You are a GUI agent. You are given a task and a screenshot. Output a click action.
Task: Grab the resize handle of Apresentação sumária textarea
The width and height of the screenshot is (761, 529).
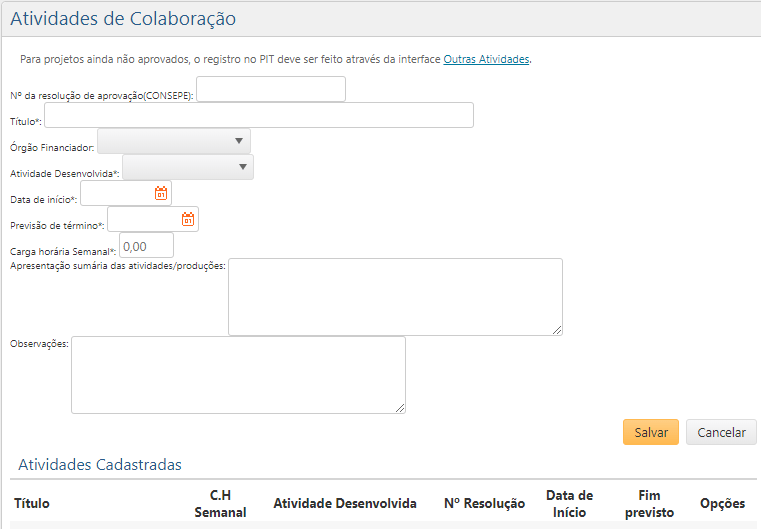557,330
